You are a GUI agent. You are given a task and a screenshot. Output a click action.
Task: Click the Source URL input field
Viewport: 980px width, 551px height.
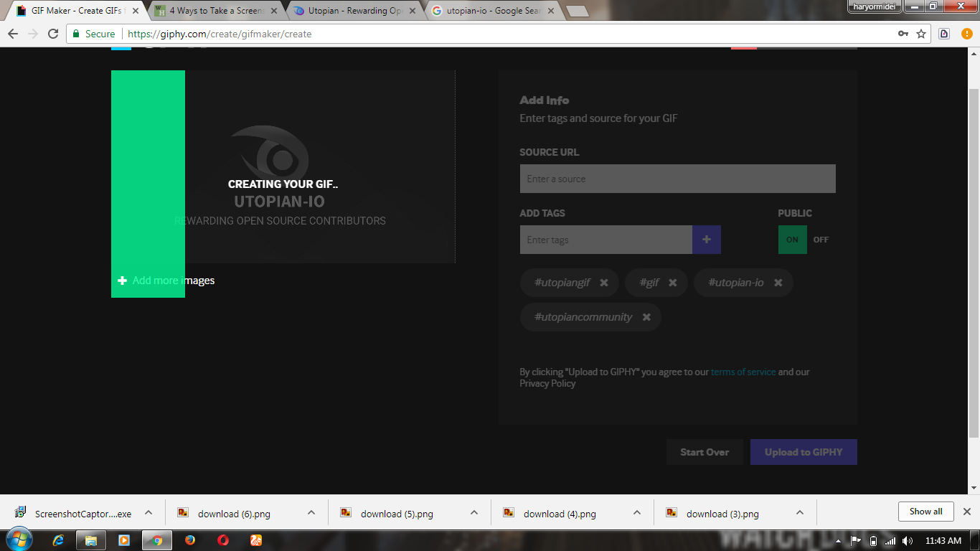click(x=677, y=178)
